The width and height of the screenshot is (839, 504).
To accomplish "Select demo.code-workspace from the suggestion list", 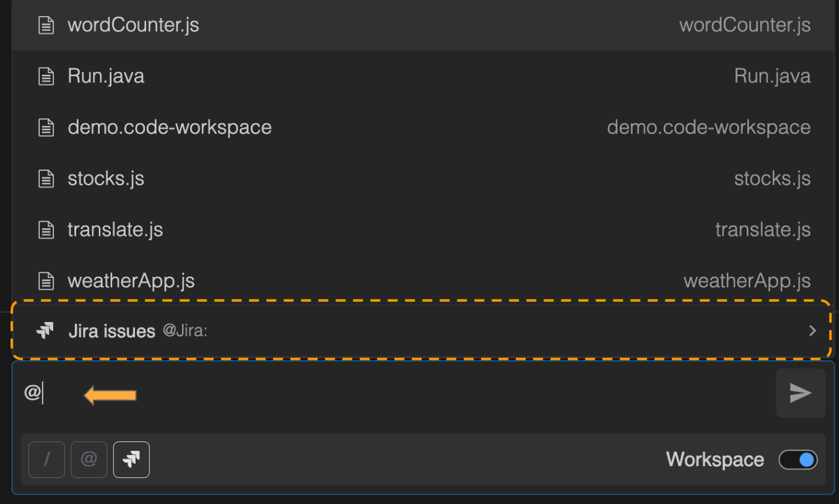I will [170, 128].
